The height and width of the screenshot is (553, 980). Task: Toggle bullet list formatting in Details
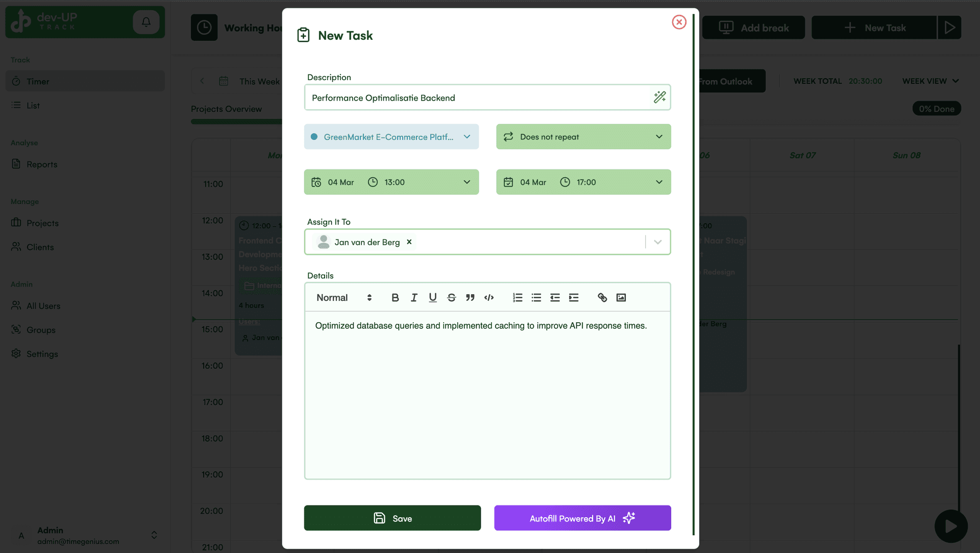[x=536, y=297]
